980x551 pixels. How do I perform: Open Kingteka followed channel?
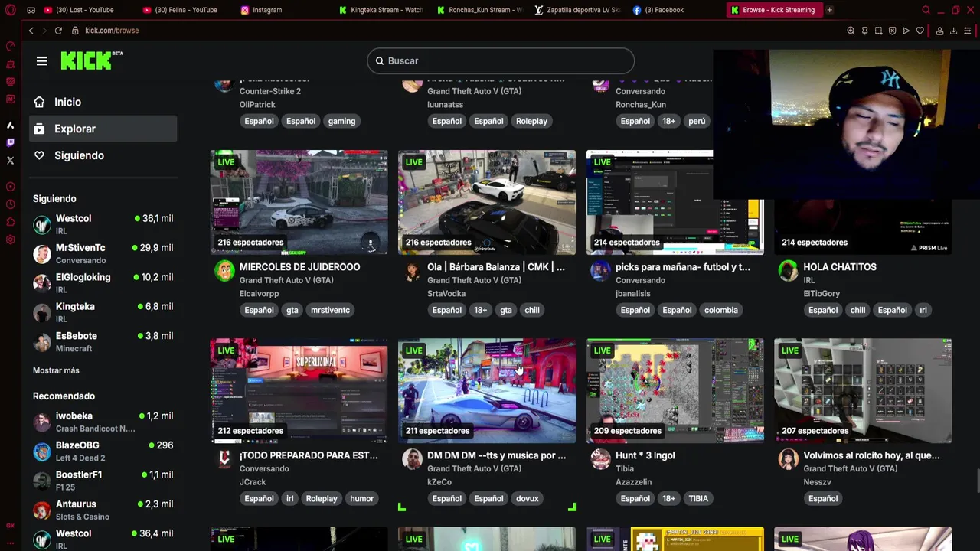[103, 312]
